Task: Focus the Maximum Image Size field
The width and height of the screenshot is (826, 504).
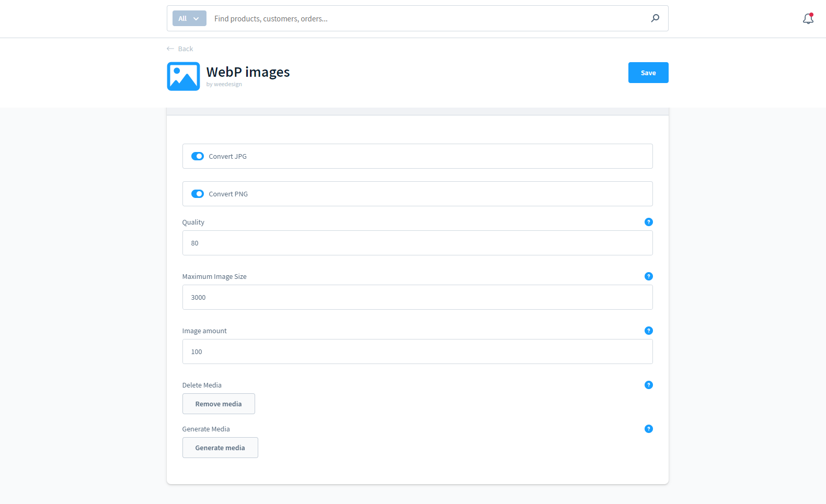Action: [418, 297]
